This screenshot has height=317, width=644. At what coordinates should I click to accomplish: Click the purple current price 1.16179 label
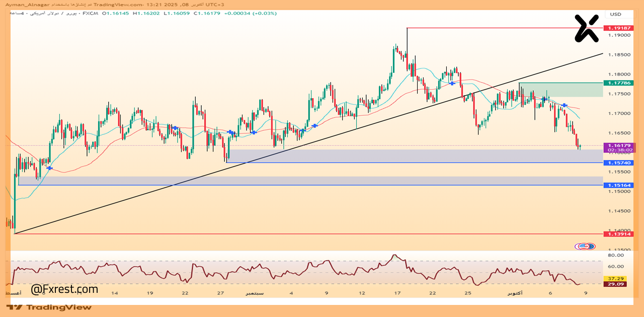point(619,147)
